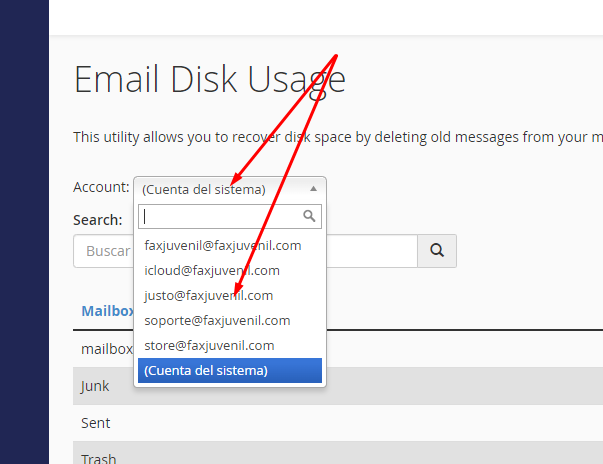The image size is (603, 464).
Task: Choose icloud@faxjuvenil.com in the account list
Action: (212, 270)
